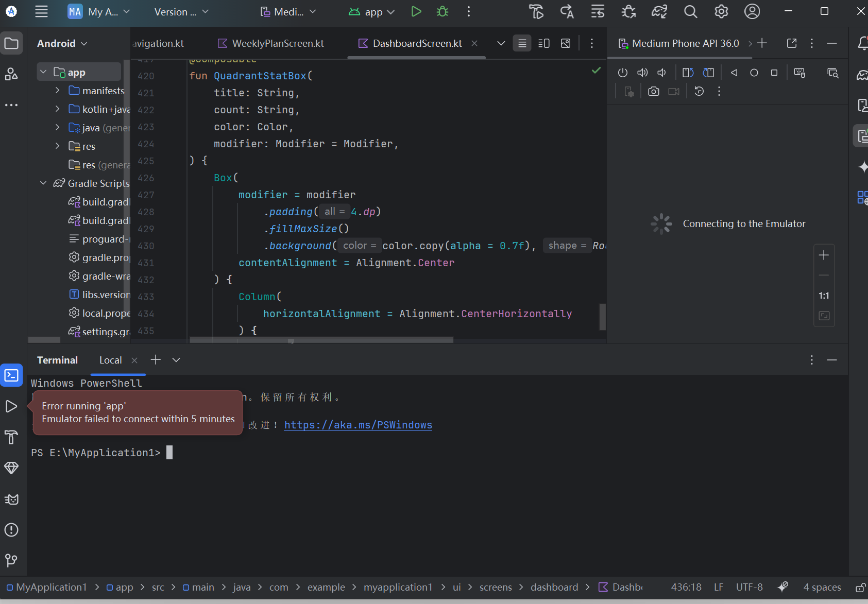868x604 pixels.
Task: Open the Project tool window folder icon
Action: pyautogui.click(x=11, y=43)
